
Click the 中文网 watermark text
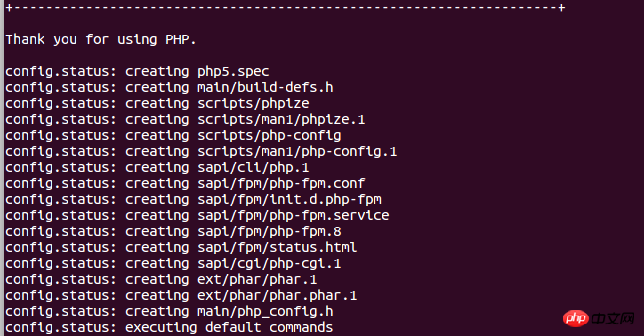[x=613, y=318]
